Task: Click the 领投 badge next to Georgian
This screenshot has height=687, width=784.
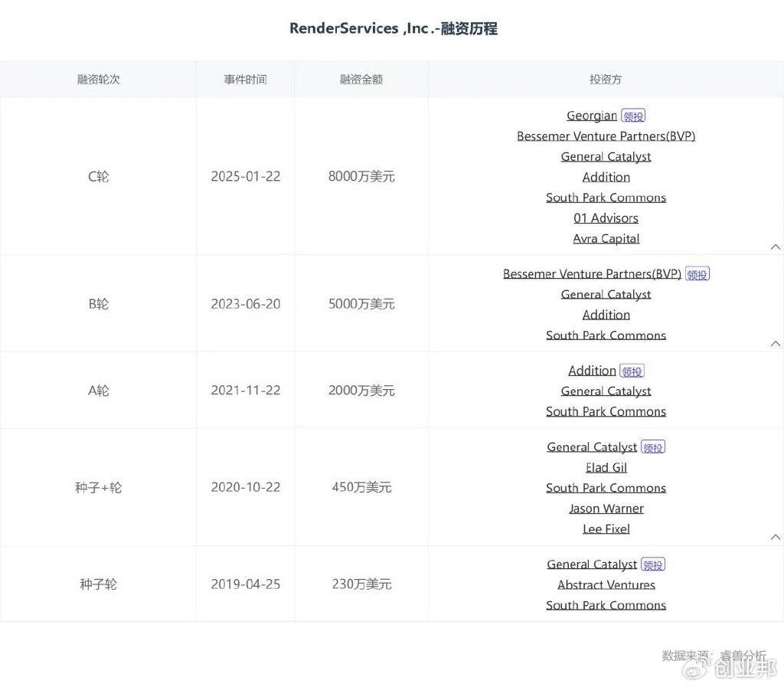Action: click(633, 116)
